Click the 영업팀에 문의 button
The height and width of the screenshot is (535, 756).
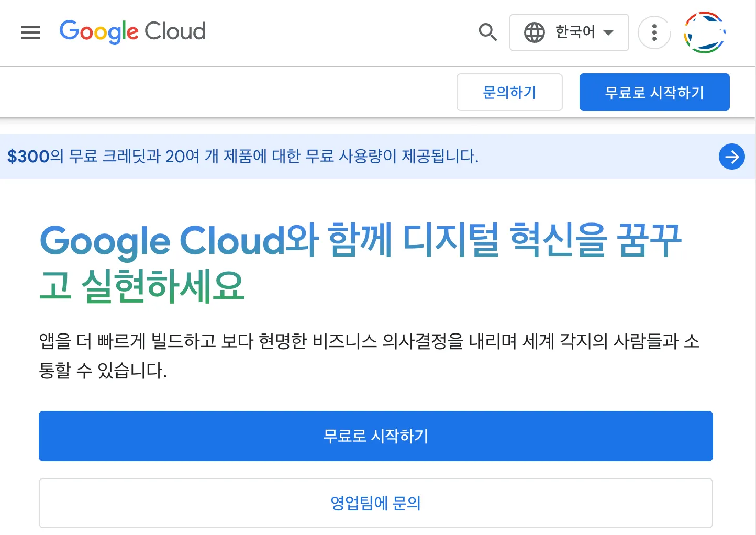tap(375, 503)
